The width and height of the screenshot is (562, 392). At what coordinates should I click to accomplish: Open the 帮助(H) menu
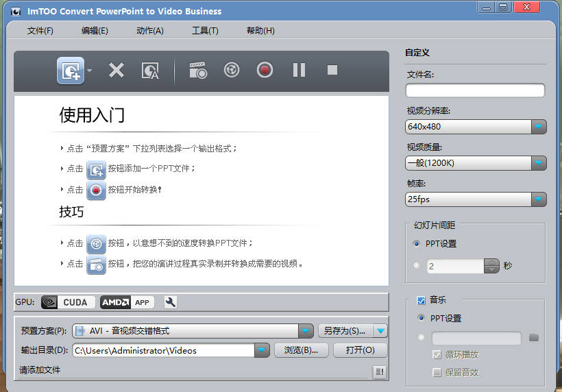260,31
